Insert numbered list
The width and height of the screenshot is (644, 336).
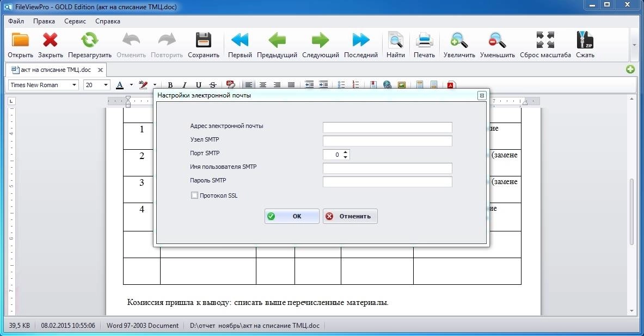coord(355,85)
